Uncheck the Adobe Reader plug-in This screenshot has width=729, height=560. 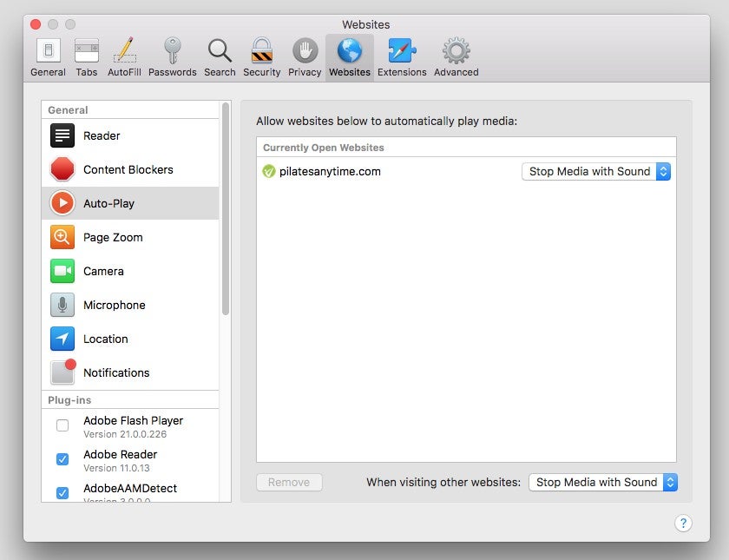coord(62,459)
